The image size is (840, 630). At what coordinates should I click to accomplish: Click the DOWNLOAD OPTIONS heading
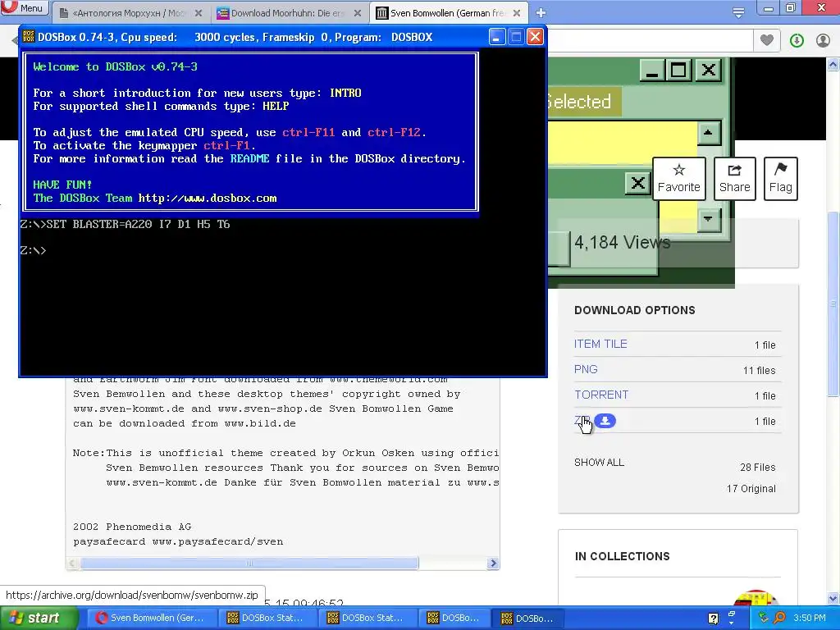pos(635,310)
